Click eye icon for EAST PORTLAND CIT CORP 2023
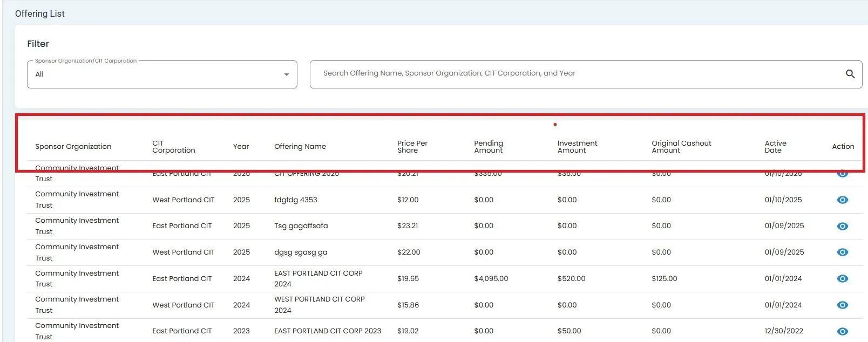This screenshot has width=868, height=342. [x=842, y=331]
